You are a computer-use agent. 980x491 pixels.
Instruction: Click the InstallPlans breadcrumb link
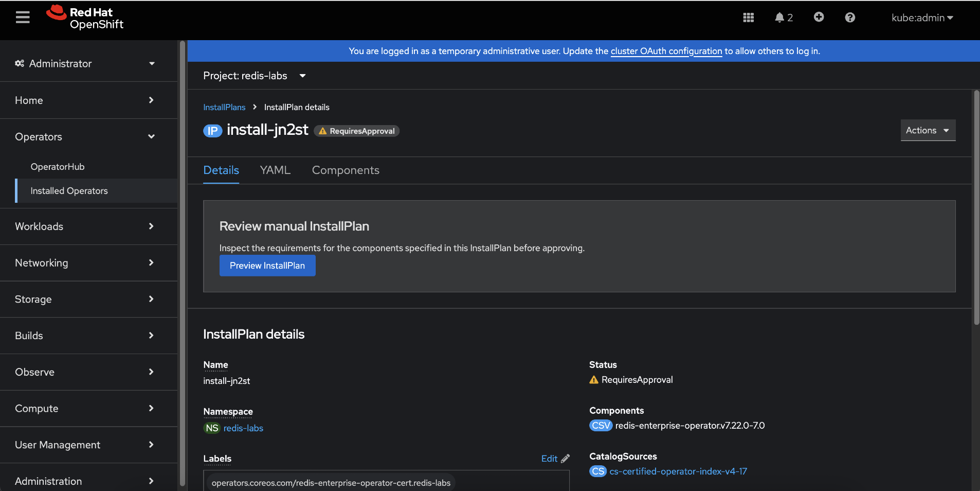(x=224, y=107)
